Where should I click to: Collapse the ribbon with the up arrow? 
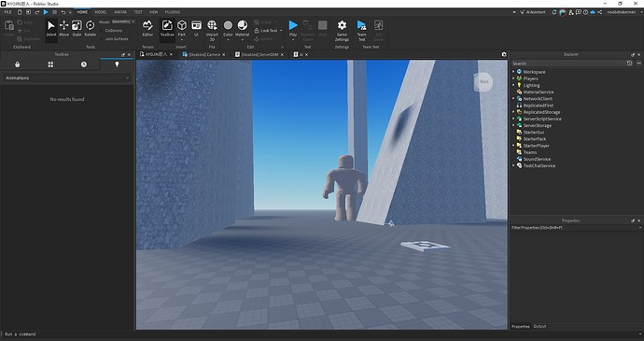514,12
